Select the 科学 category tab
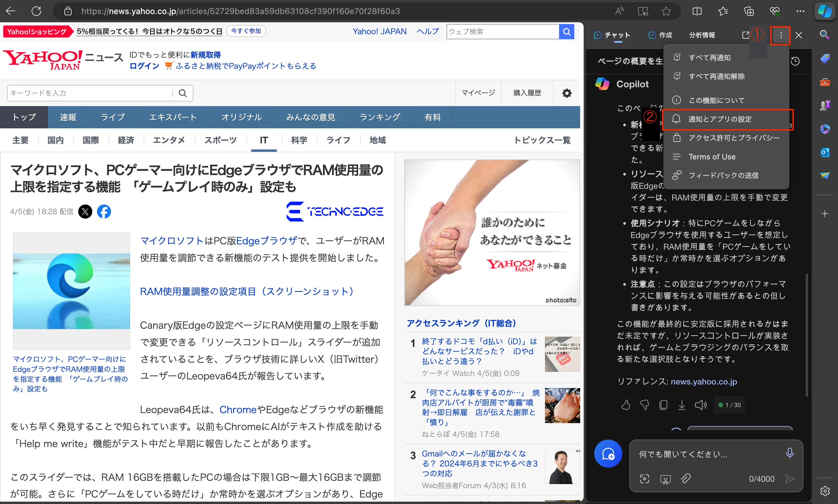 click(x=299, y=140)
